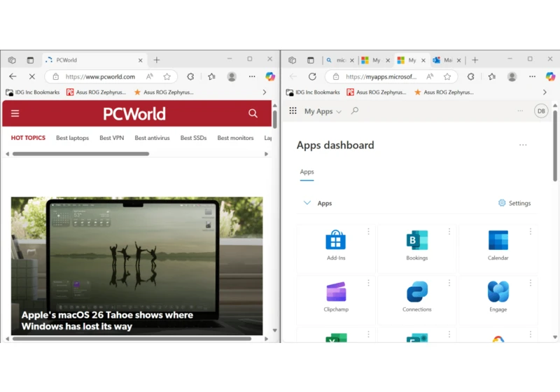Add a new tab in PCWorld window

point(156,60)
